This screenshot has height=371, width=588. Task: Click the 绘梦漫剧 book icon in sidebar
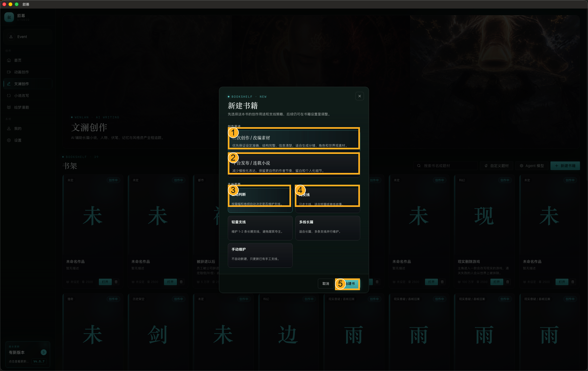coord(9,107)
